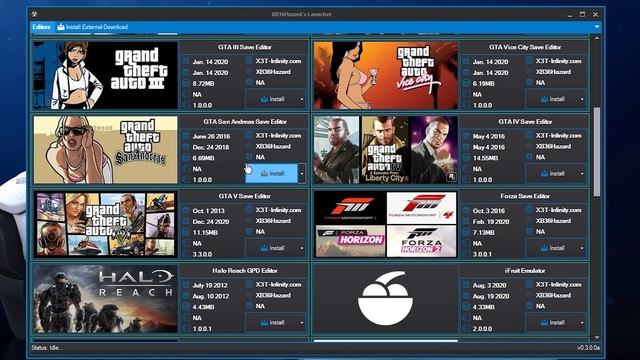Click the "Forza Save Editor" title
The image size is (640, 360).
525,196
